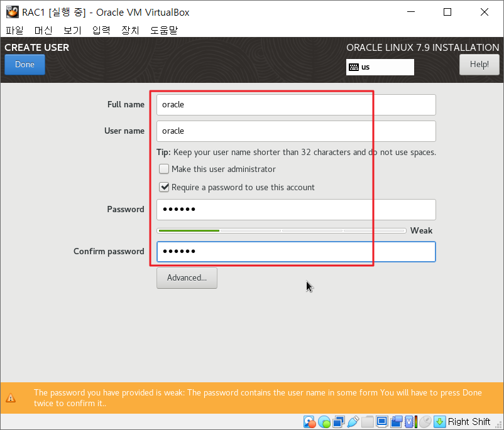Click the 'us' keyboard layout text

(x=366, y=67)
